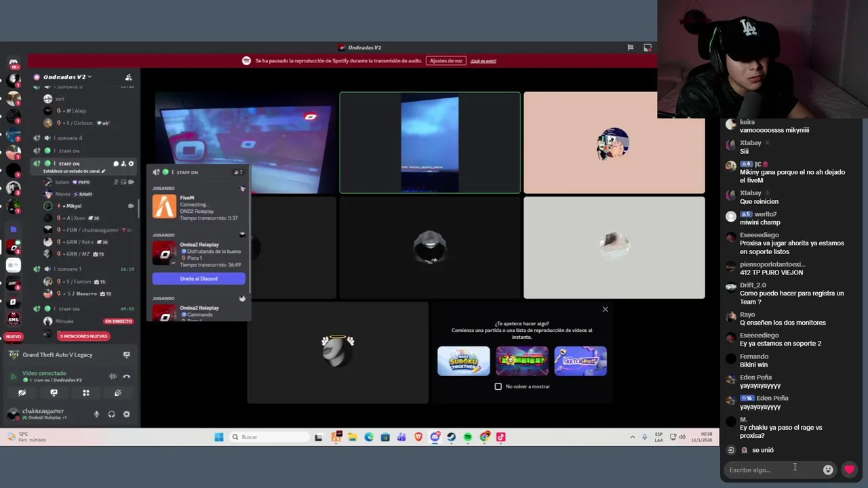The height and width of the screenshot is (488, 868).
Task: Open the volume tray icon
Action: coord(682,437)
